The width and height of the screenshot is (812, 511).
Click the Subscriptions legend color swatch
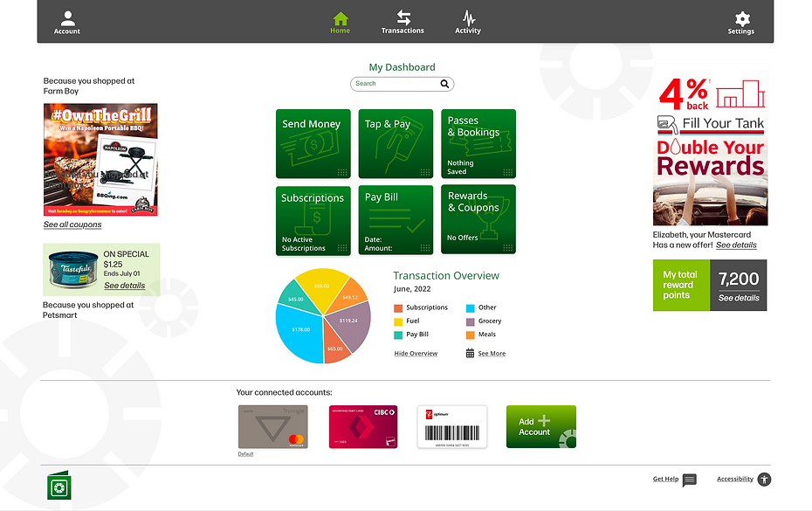tap(398, 307)
